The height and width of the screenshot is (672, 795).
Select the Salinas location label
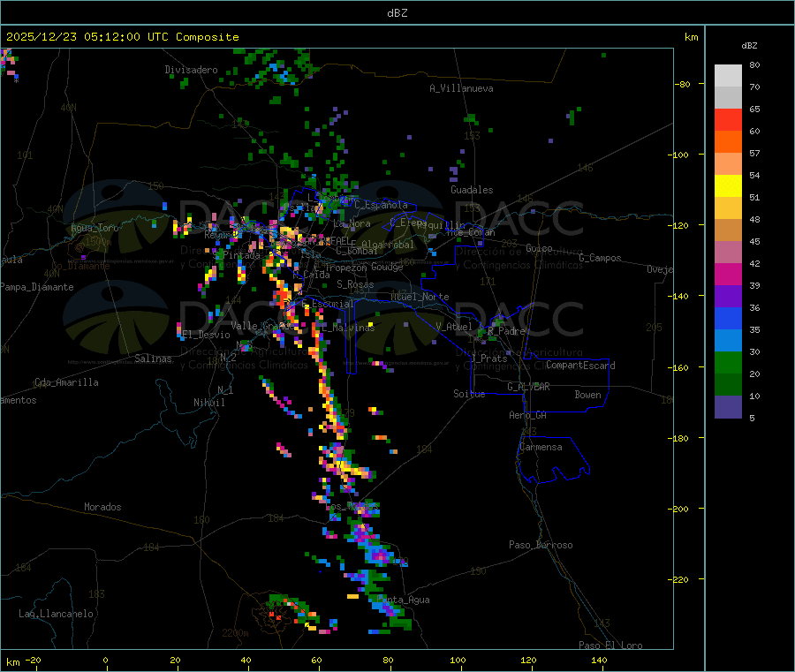coord(153,359)
